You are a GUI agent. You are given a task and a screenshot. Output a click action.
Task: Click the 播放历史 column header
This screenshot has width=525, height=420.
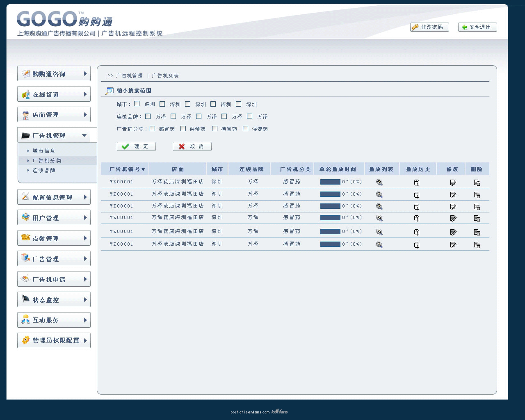coord(418,169)
